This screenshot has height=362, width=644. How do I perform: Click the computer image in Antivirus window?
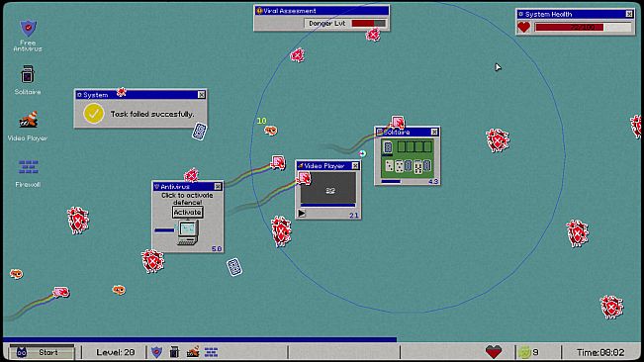[188, 231]
